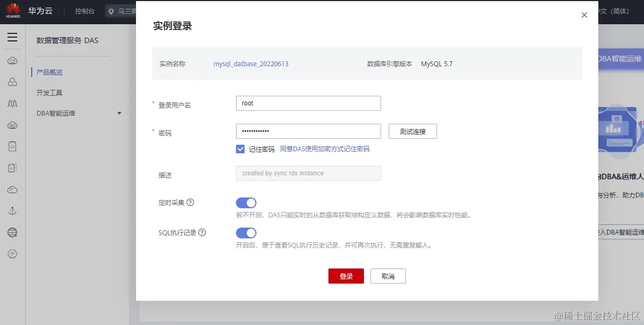Open the wave-shaped scaling sidebar icon
Screen dimensions: 644x325
click(x=12, y=103)
